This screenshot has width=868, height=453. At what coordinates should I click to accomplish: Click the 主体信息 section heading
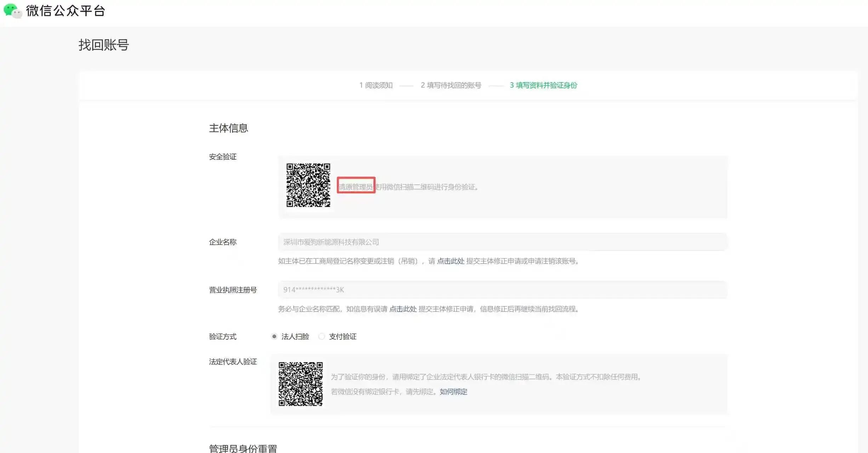(228, 128)
